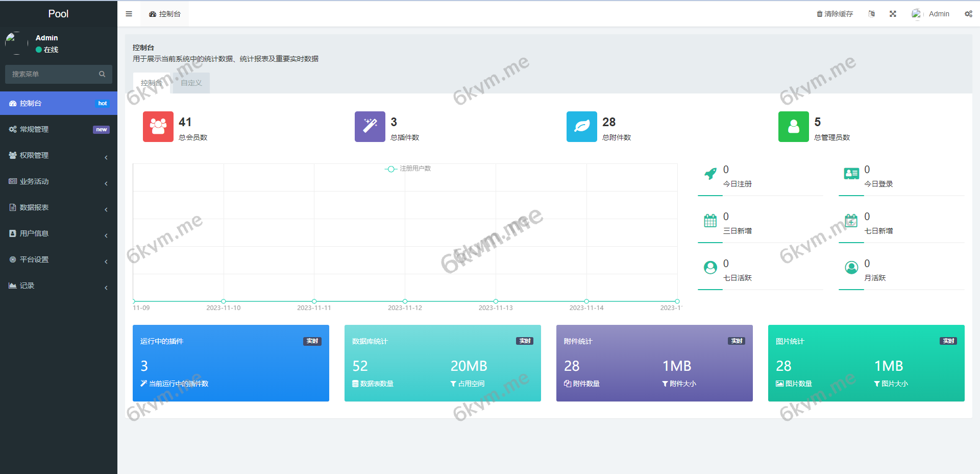Switch to the 自定义 tab
980x474 pixels.
coord(190,82)
